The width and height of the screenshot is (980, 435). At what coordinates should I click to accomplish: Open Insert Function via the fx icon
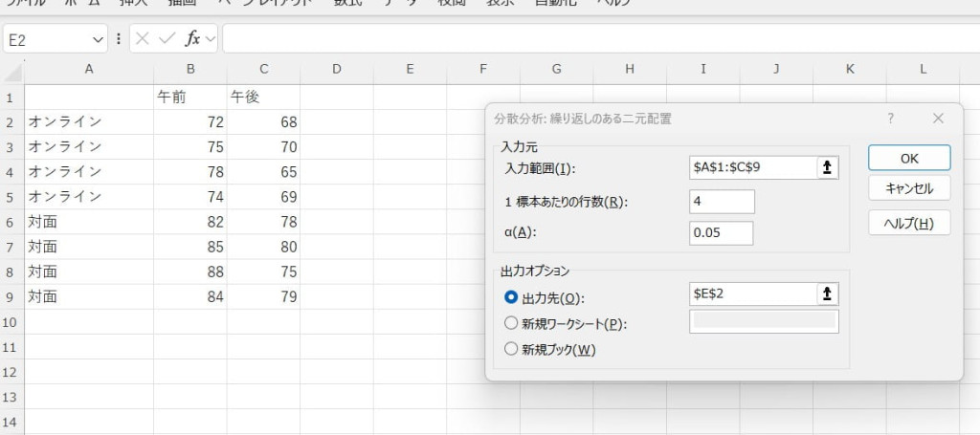192,39
